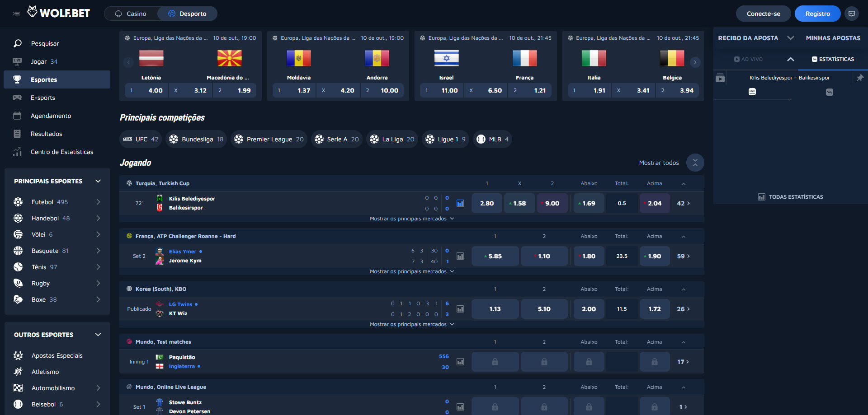Bet 2.80 on Kilis Belediyespor win
Viewport: 868px width, 415px height.
point(486,203)
